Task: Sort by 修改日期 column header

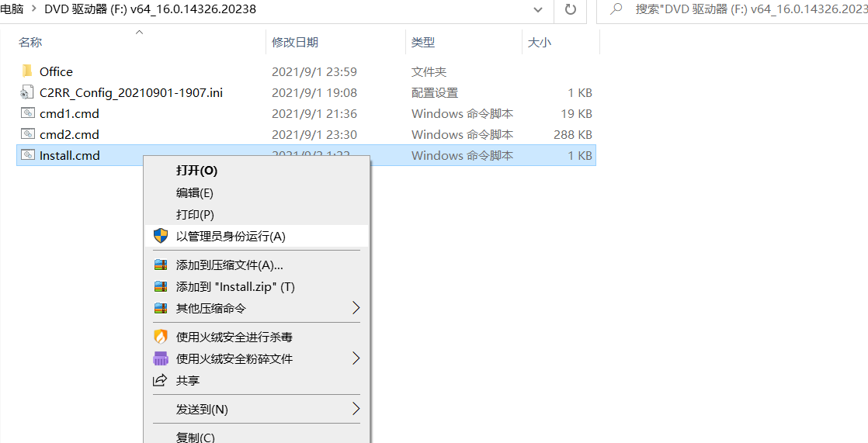Action: tap(295, 42)
